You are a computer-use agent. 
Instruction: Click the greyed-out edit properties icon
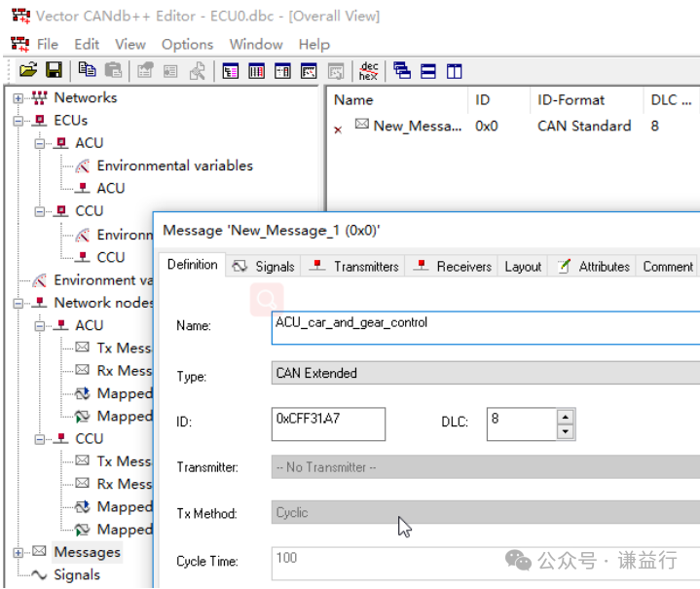[x=145, y=70]
